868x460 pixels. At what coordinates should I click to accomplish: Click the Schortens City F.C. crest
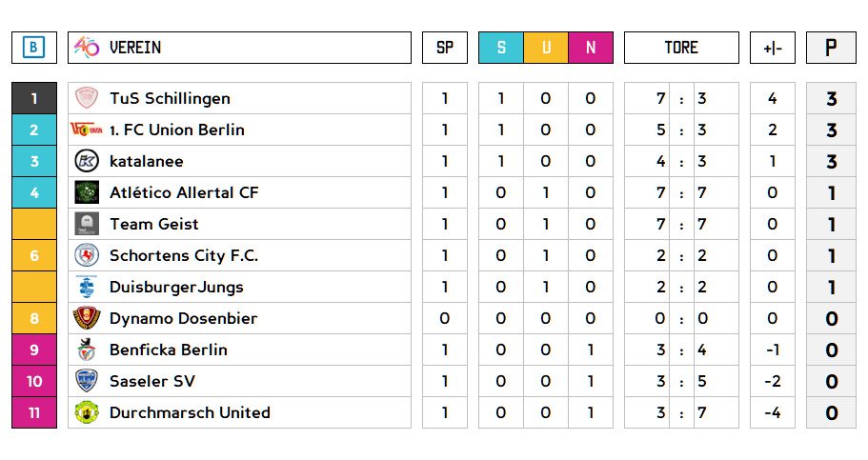(x=87, y=255)
